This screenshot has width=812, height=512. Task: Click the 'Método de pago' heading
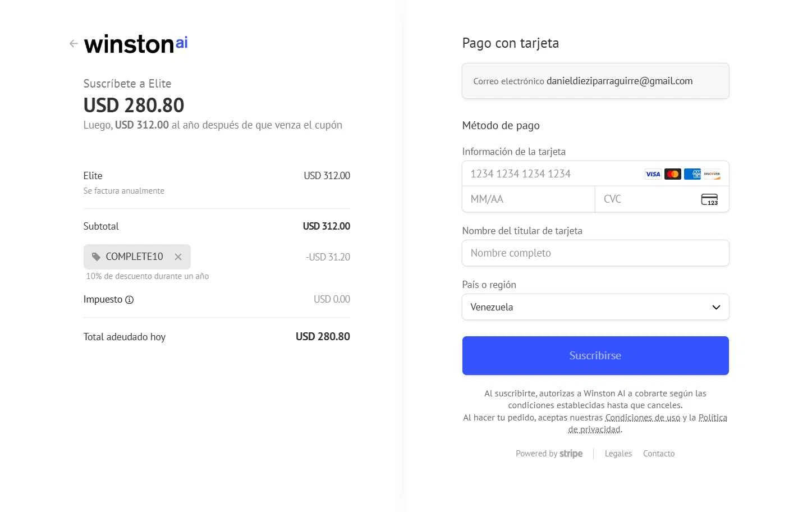501,126
